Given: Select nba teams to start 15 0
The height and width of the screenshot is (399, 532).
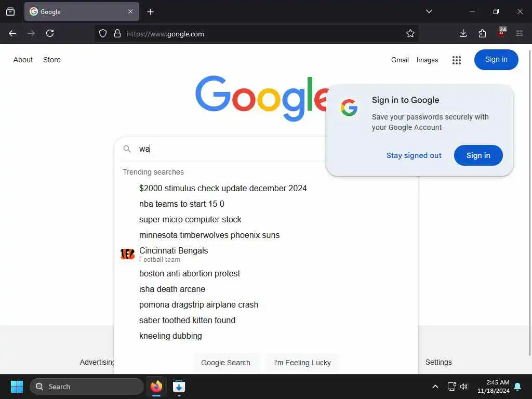Looking at the screenshot, I should 181,204.
